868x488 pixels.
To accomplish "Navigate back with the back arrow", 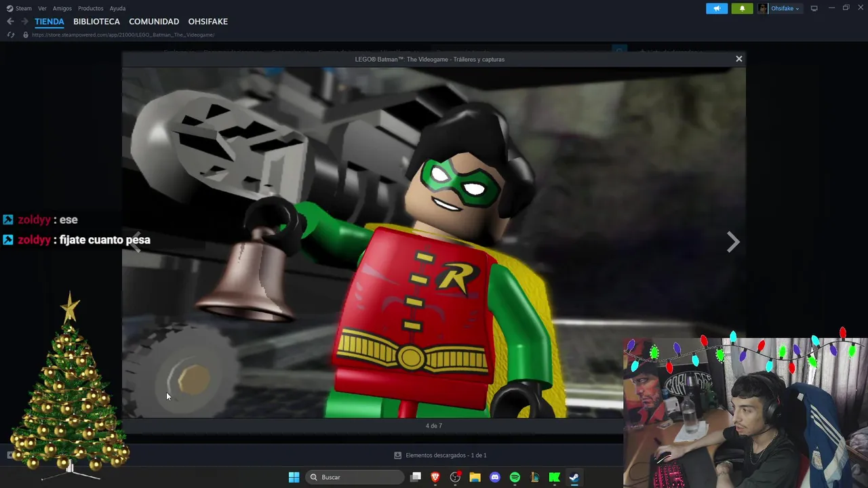I will tap(10, 22).
